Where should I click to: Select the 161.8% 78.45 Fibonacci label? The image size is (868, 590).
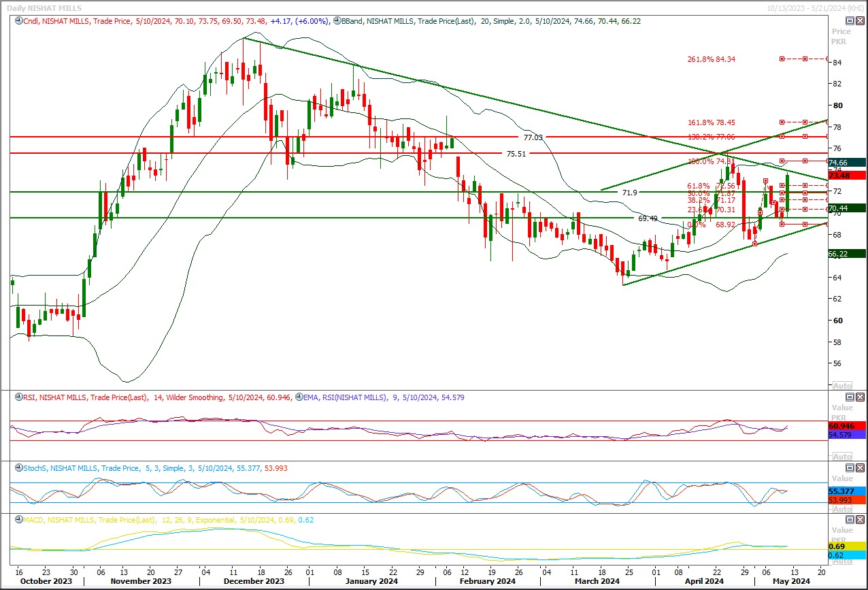coord(711,123)
